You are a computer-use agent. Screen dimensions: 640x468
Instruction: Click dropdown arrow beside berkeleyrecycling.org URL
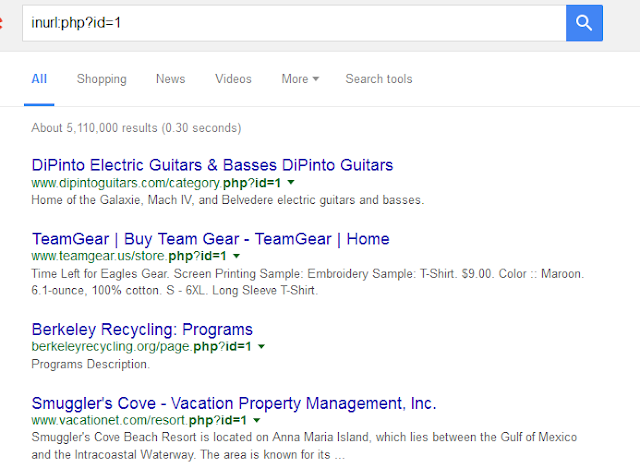pos(261,347)
